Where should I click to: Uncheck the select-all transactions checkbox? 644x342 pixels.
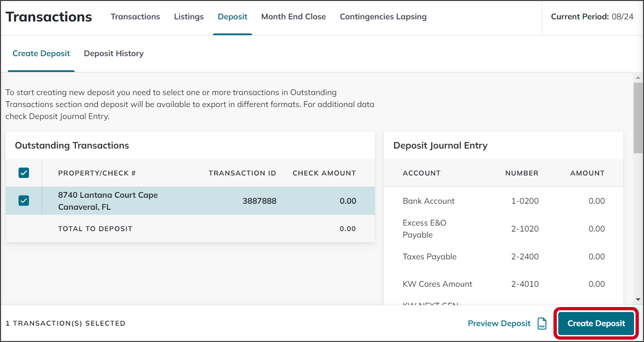(23, 173)
